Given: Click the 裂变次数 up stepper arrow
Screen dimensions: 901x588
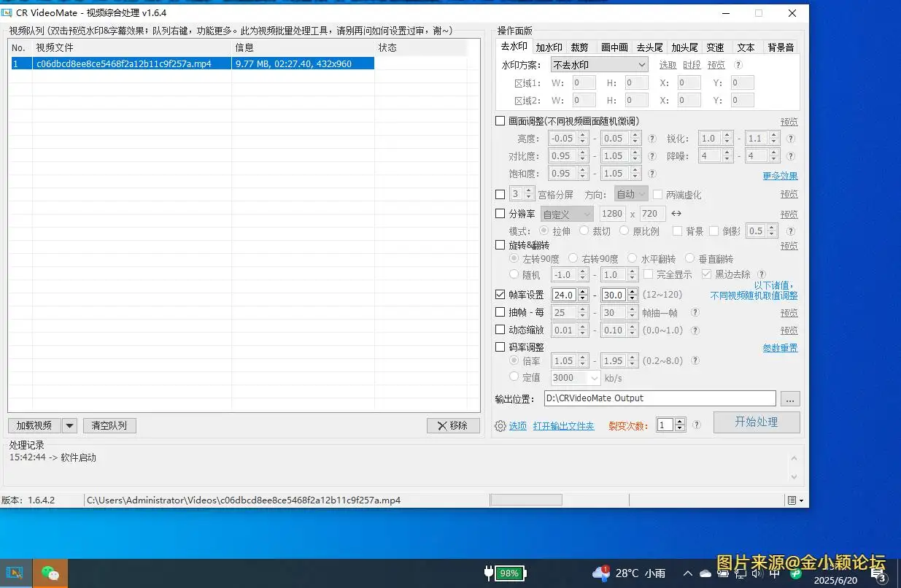Looking at the screenshot, I should (x=678, y=420).
